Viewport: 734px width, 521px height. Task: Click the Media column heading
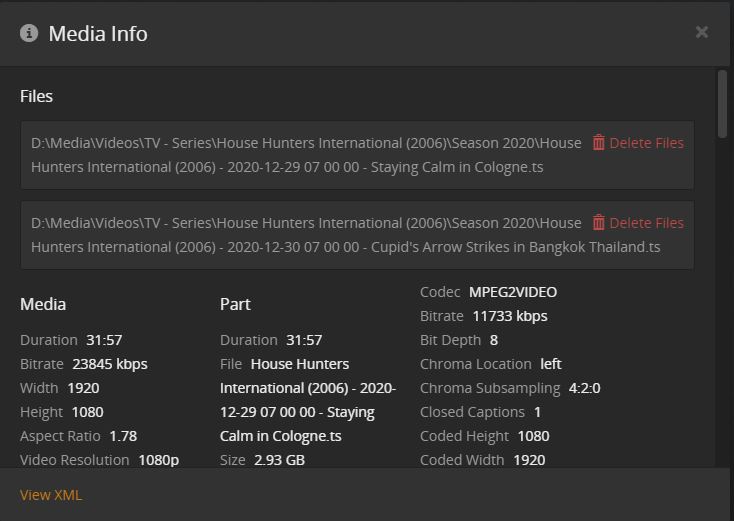click(43, 304)
